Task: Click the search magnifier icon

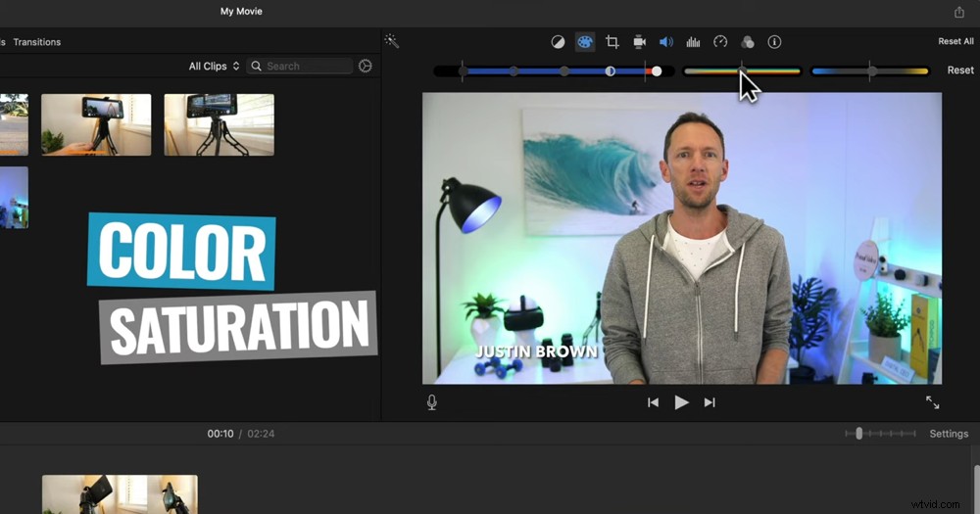Action: tap(256, 66)
